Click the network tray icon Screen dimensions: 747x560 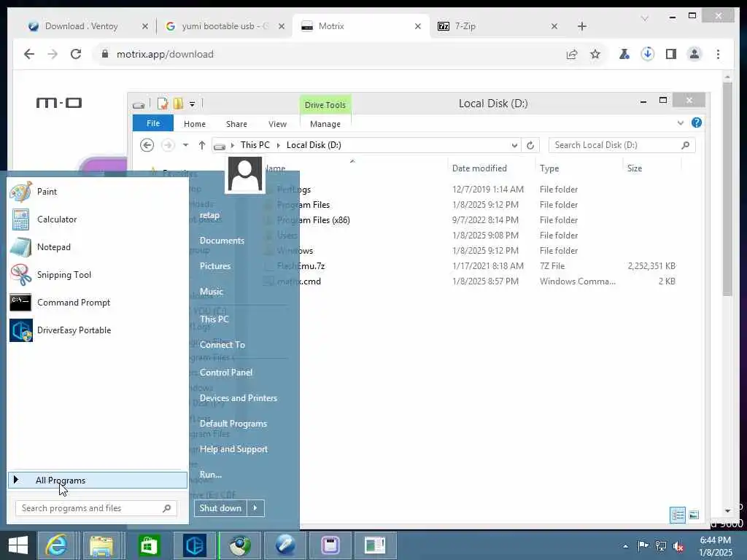tap(661, 545)
